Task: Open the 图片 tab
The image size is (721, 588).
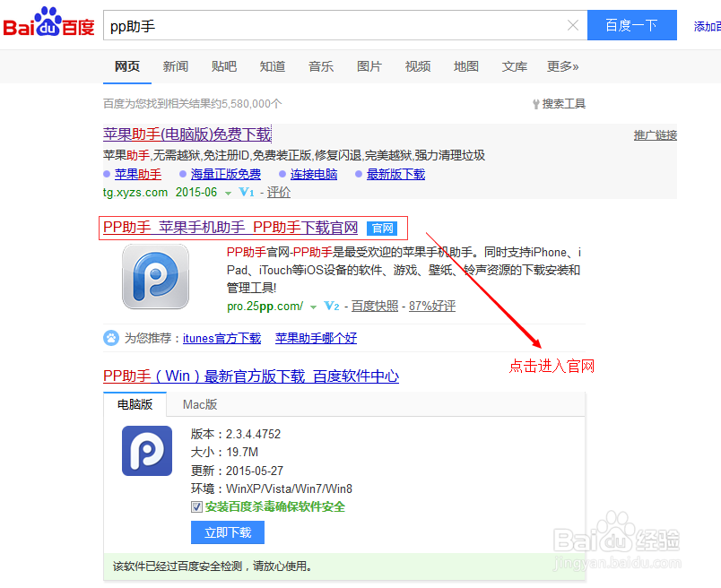Action: [x=369, y=66]
